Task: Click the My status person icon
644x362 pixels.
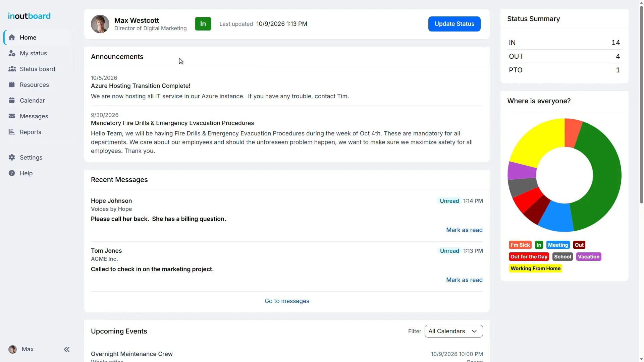Action: pyautogui.click(x=12, y=53)
